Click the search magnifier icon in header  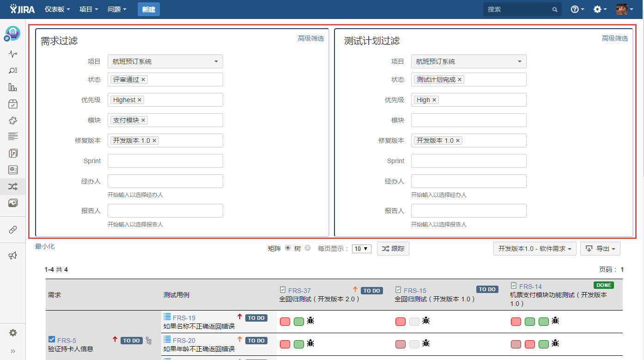[555, 9]
